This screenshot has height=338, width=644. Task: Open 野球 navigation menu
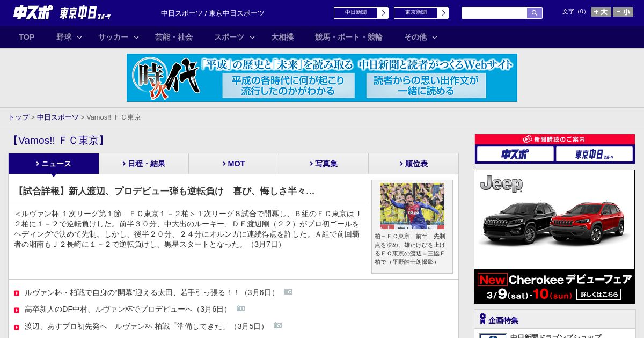tap(64, 37)
